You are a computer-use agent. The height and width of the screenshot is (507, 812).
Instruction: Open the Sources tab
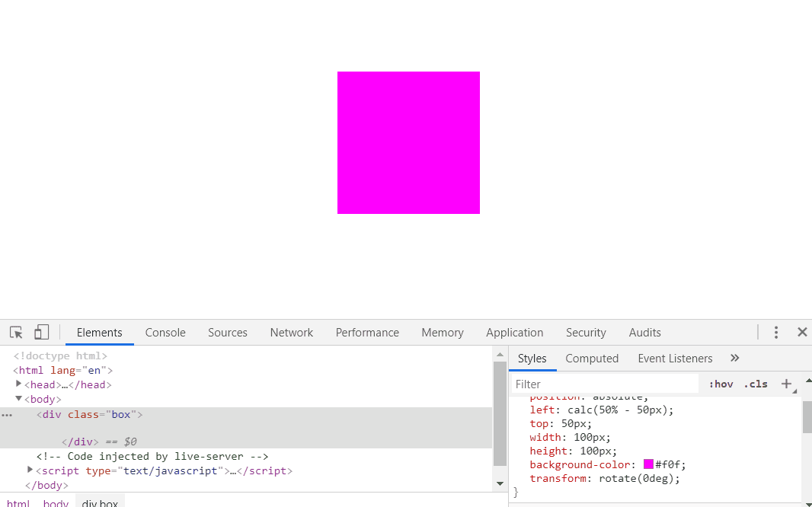[x=227, y=332]
